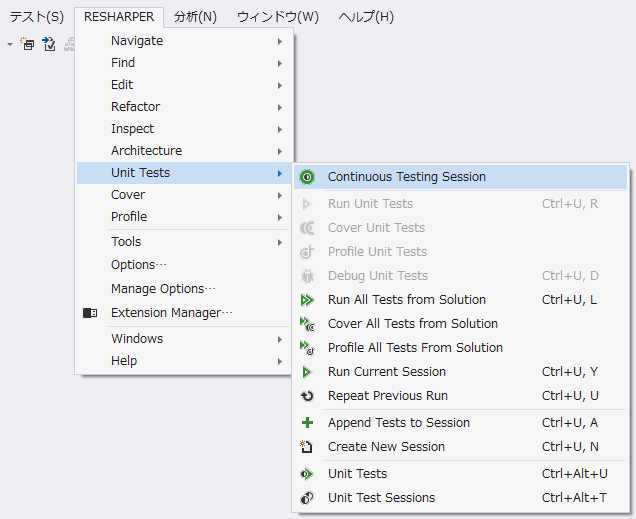This screenshot has width=636, height=519.
Task: Click the Profile All Tests From Solution icon
Action: pyautogui.click(x=308, y=348)
